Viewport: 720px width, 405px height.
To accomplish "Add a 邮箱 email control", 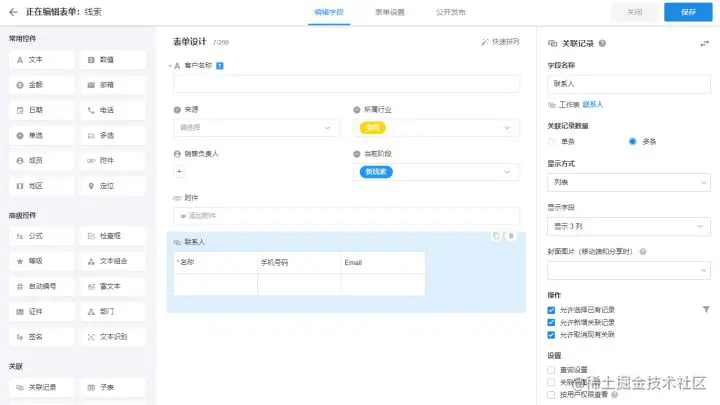I will point(112,85).
